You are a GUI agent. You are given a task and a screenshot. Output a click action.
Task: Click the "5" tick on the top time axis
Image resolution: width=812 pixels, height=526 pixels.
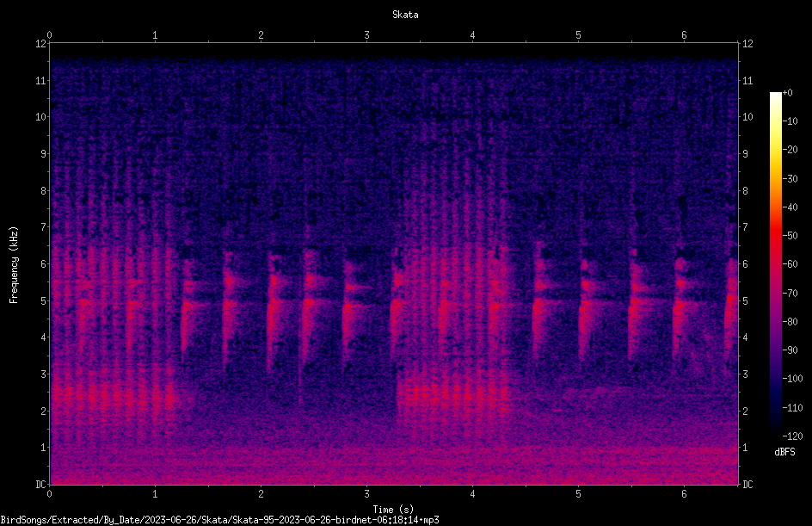[578, 35]
